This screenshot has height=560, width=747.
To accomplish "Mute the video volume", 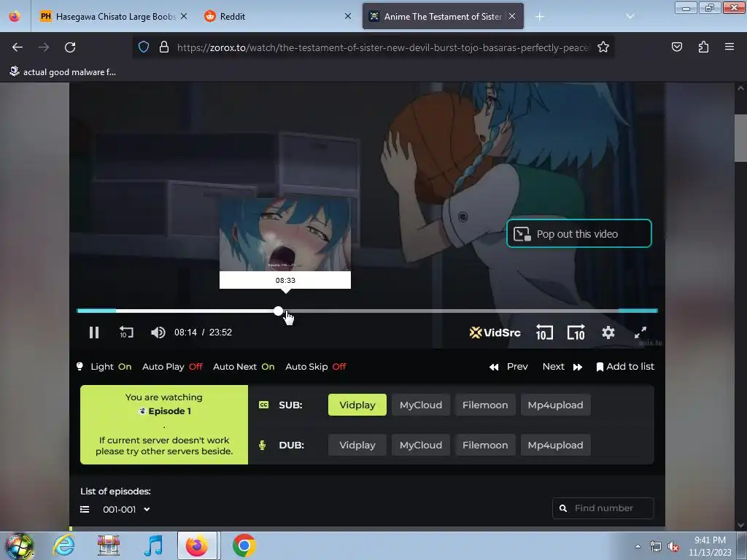I will (158, 332).
